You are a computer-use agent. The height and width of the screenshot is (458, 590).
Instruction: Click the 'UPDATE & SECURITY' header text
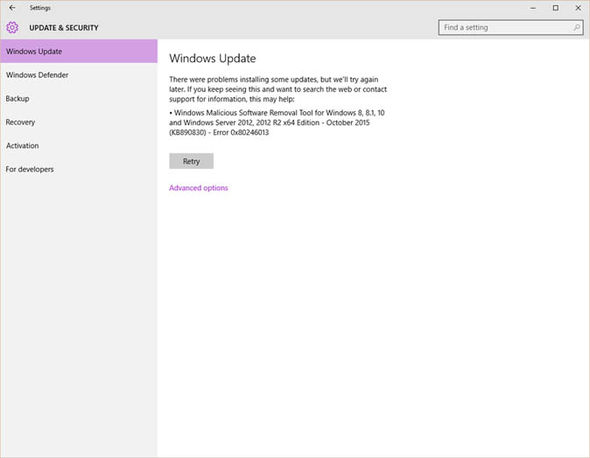click(x=64, y=28)
